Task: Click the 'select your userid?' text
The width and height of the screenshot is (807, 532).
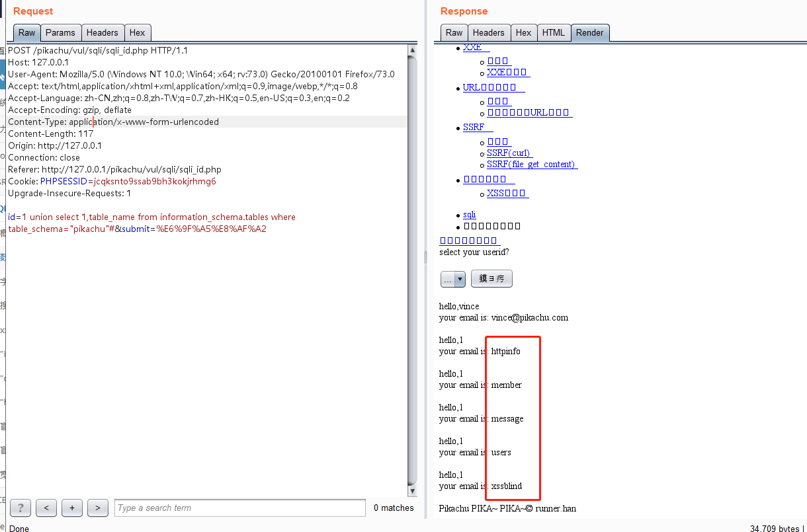Action: pos(474,252)
